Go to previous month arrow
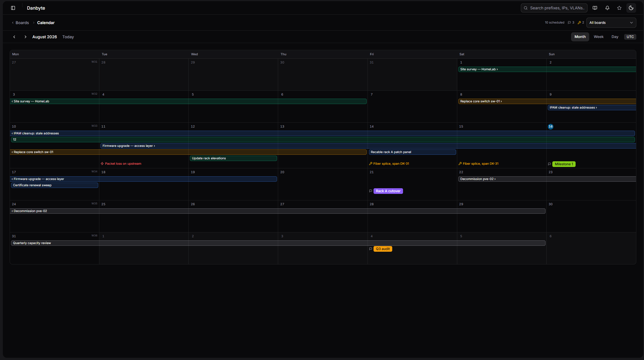644x360 pixels. [14, 37]
